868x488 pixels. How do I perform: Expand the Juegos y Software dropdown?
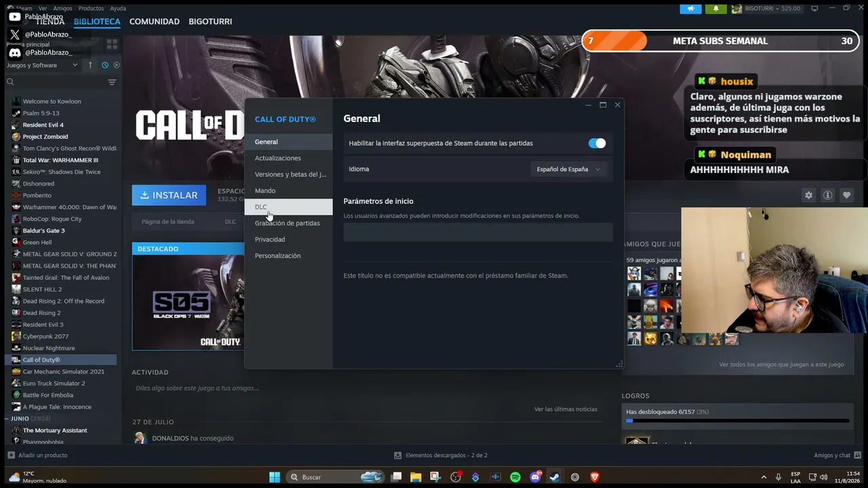tap(42, 65)
